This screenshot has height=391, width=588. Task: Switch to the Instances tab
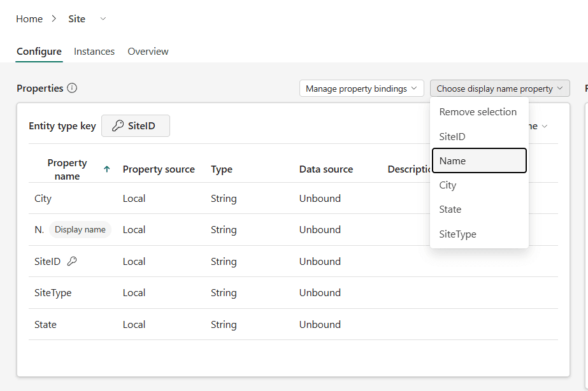tap(94, 52)
